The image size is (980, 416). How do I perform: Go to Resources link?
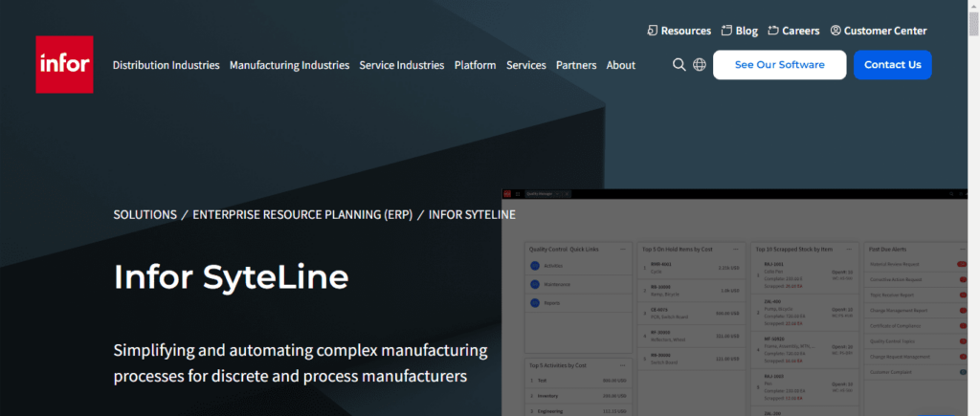[685, 31]
